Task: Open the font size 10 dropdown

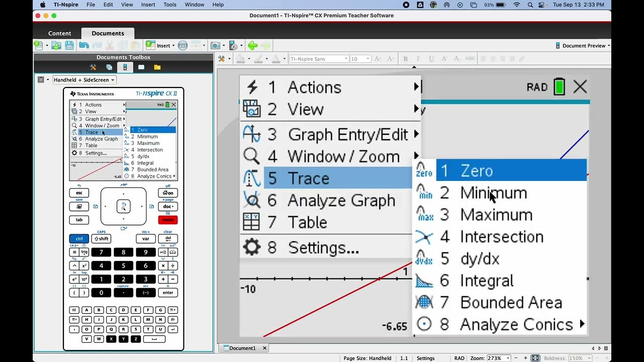Action: tap(360, 59)
